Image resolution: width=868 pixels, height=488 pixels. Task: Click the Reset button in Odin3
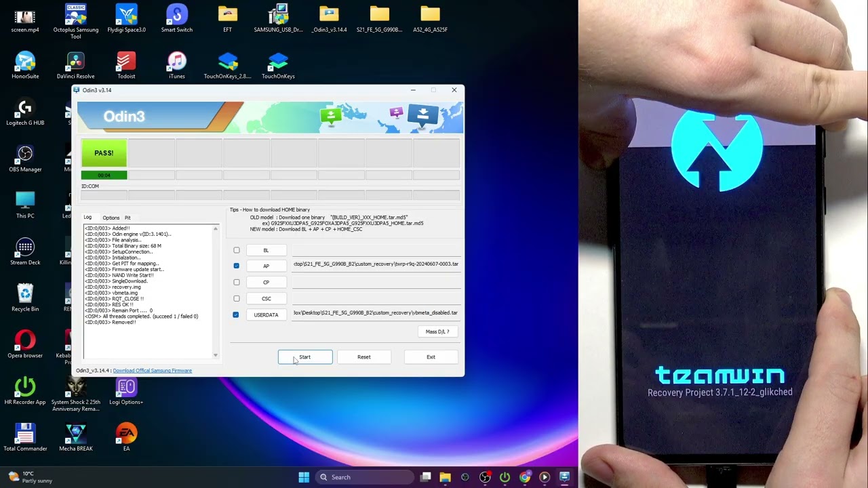(x=364, y=357)
